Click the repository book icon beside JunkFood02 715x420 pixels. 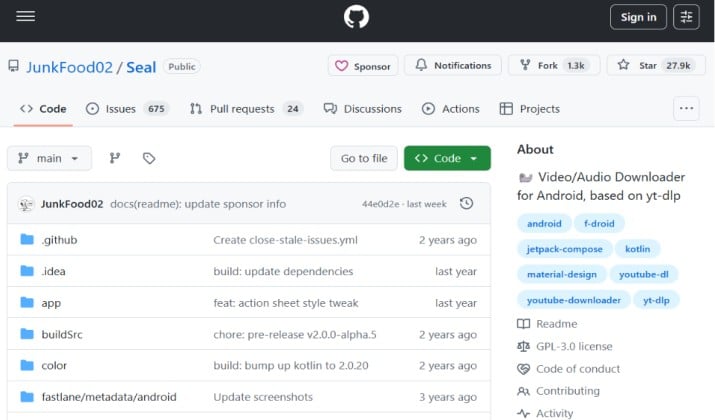pos(14,66)
